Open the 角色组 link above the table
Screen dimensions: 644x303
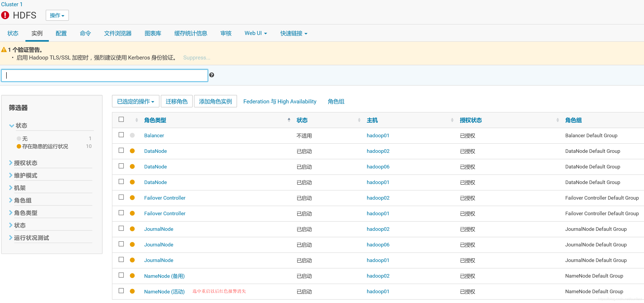pyautogui.click(x=336, y=101)
